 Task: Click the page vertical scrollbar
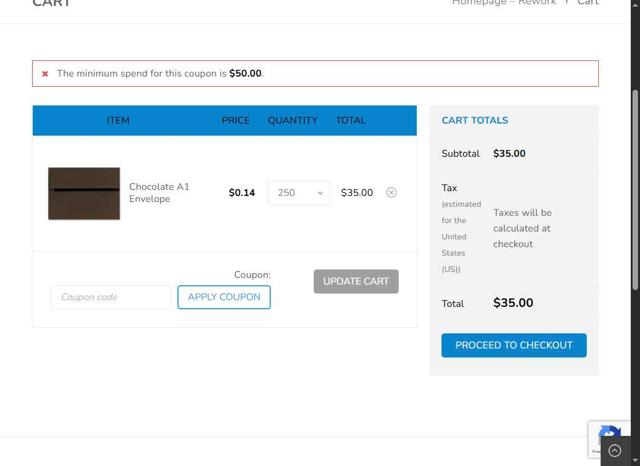pyautogui.click(x=635, y=190)
